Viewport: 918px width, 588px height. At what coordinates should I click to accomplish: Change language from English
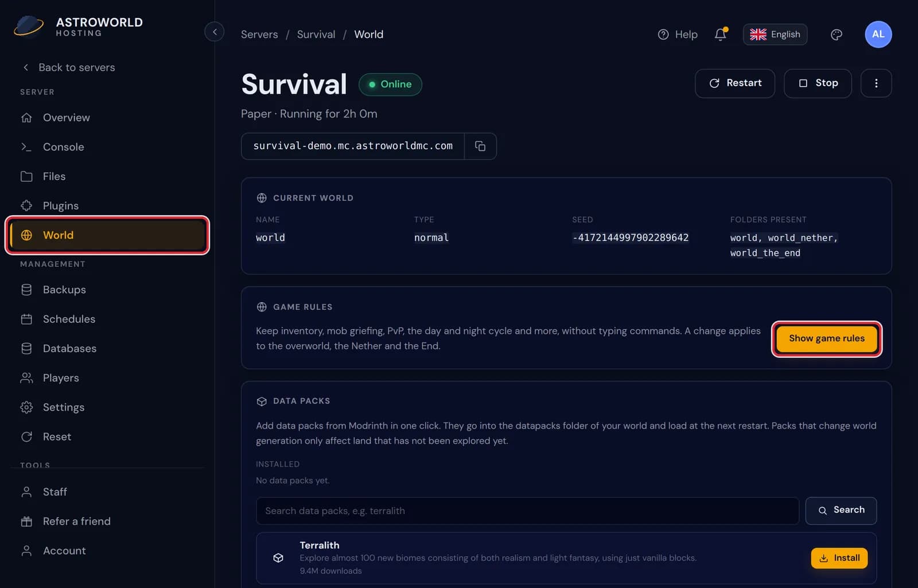(x=775, y=34)
